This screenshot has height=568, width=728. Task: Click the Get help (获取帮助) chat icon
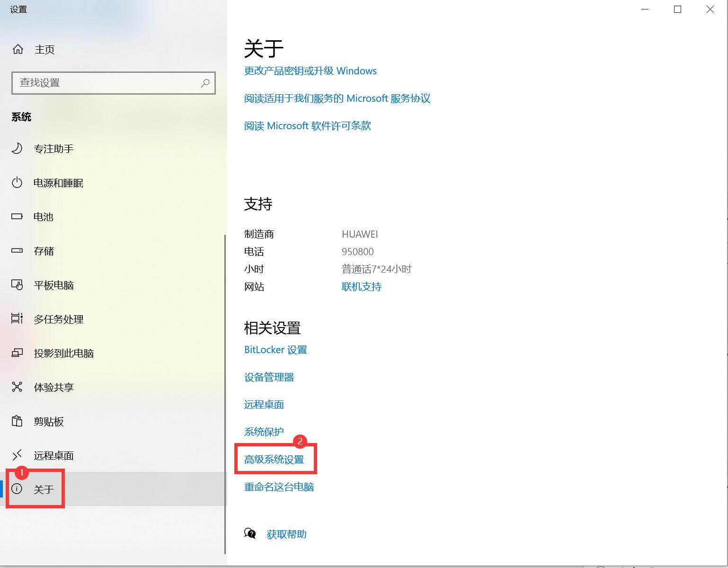point(250,534)
